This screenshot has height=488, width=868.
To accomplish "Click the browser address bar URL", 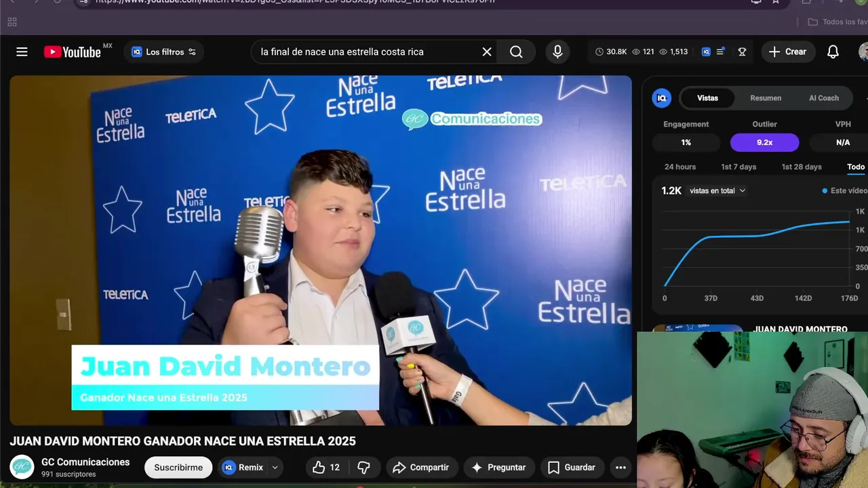I will [295, 2].
